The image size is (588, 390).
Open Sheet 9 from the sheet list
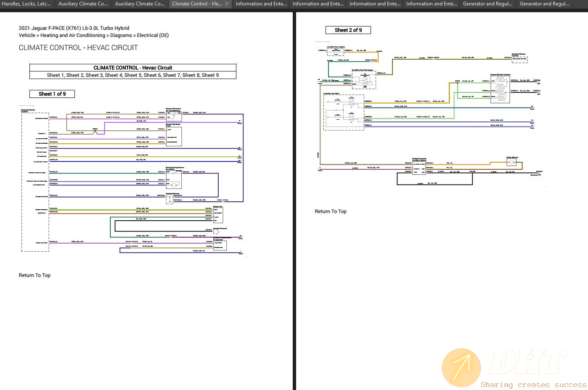(210, 75)
